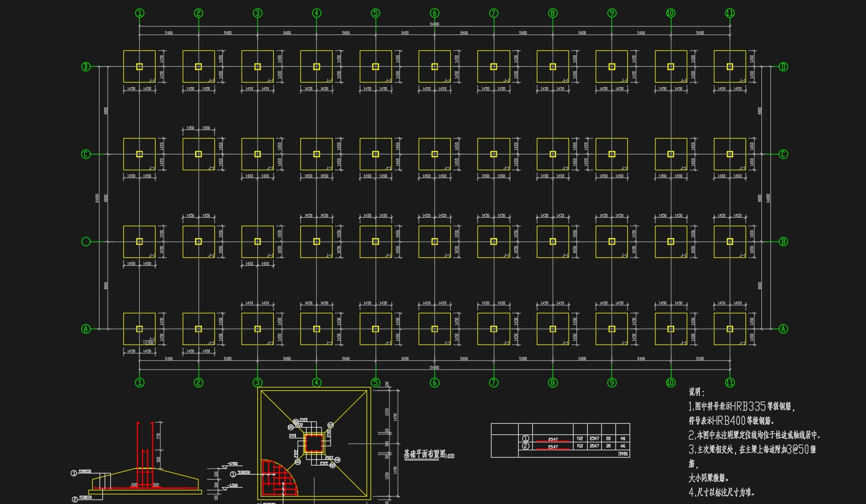Image resolution: width=866 pixels, height=504 pixels.
Task: Select axis bubble 1 in the top row
Action: (x=140, y=13)
